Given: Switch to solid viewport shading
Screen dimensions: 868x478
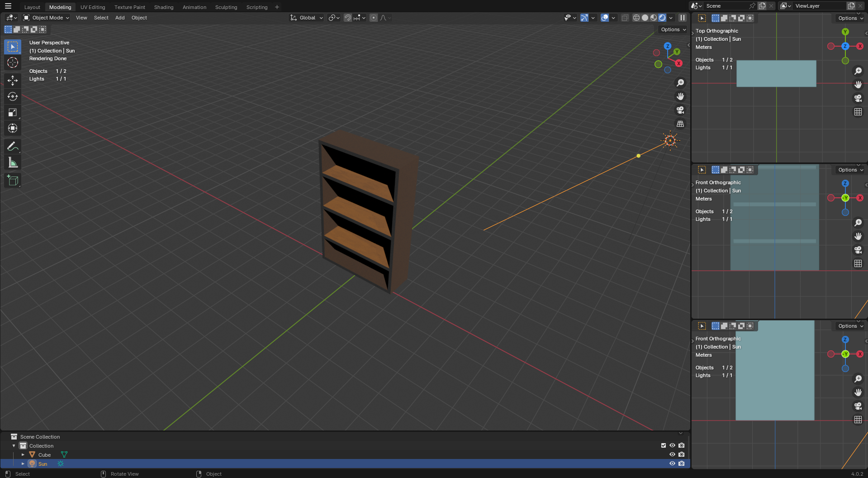Looking at the screenshot, I should coord(645,18).
